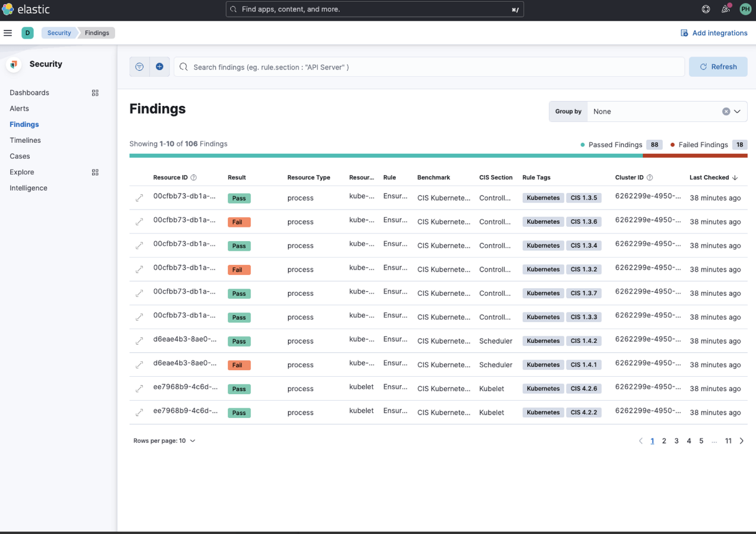Open the help life-ring icon in the top bar
The width and height of the screenshot is (756, 534).
(705, 9)
